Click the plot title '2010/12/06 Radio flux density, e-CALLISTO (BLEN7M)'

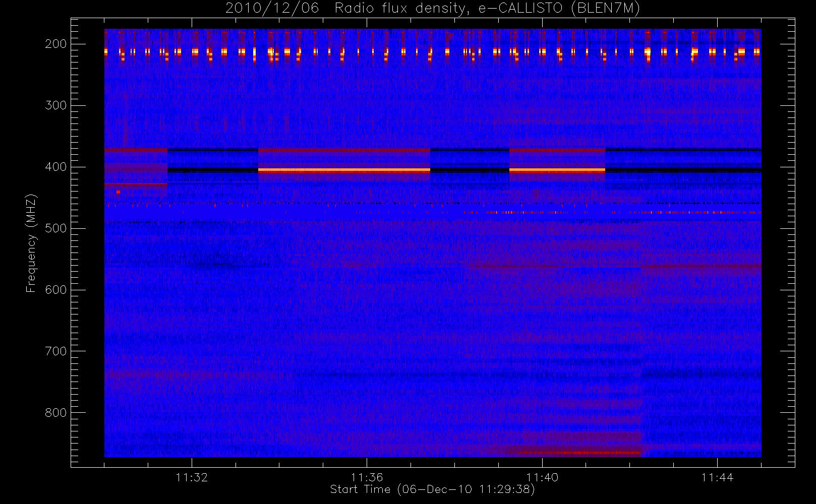pyautogui.click(x=433, y=9)
